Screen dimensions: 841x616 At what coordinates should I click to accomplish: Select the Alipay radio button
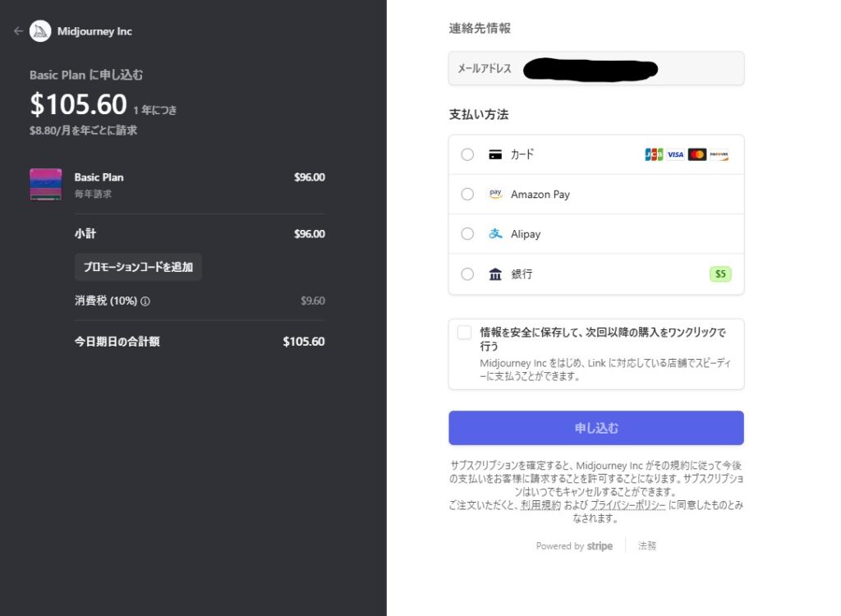(467, 233)
